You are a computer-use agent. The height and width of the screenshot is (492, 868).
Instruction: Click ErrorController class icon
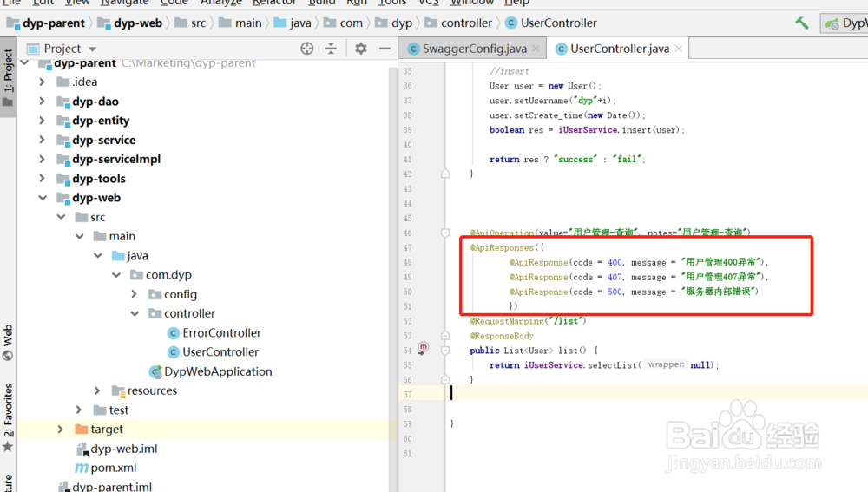pyautogui.click(x=174, y=333)
